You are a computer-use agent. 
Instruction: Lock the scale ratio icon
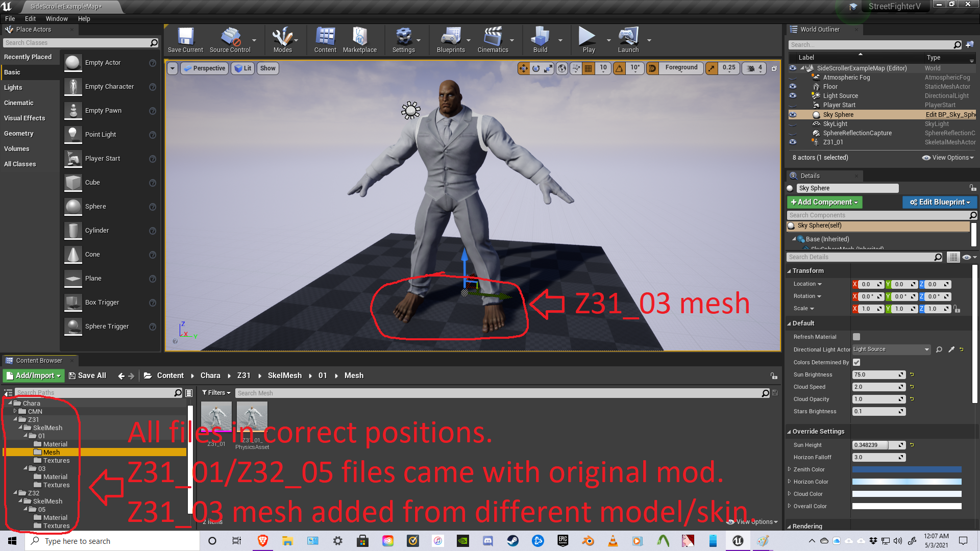click(x=957, y=309)
